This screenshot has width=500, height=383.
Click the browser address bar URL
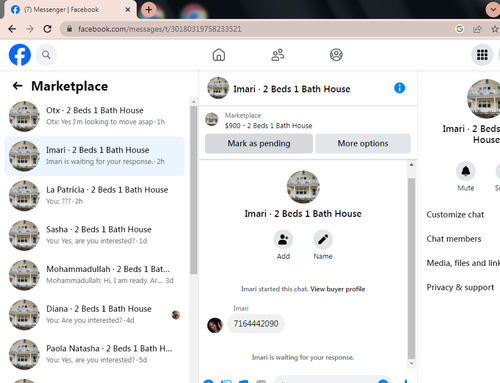click(159, 29)
